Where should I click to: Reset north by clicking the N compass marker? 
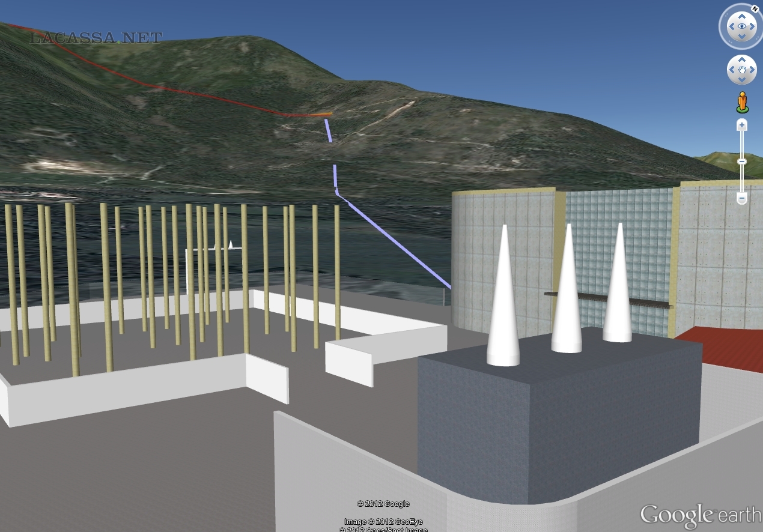(754, 9)
